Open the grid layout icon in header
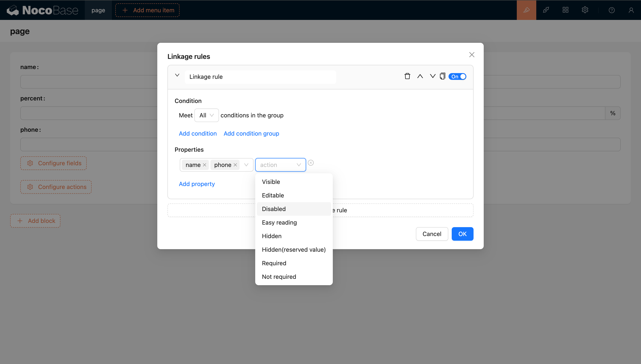 [x=566, y=10]
